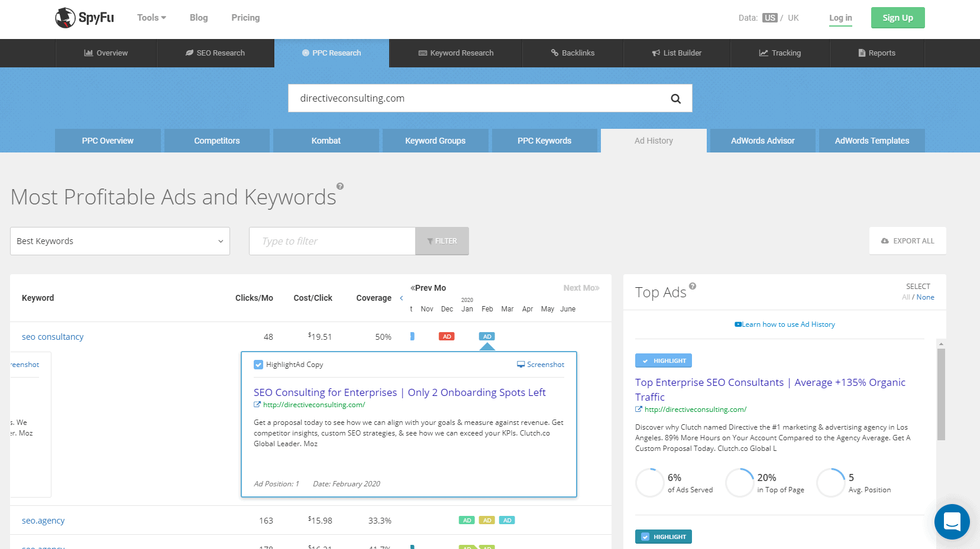
Task: Click the Sign Up button
Action: click(x=898, y=18)
